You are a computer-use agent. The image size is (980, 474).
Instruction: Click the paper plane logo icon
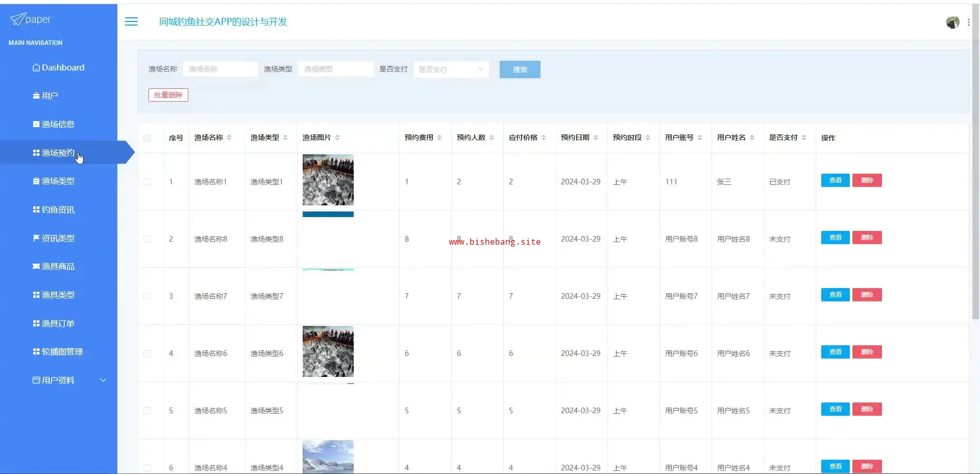(17, 19)
